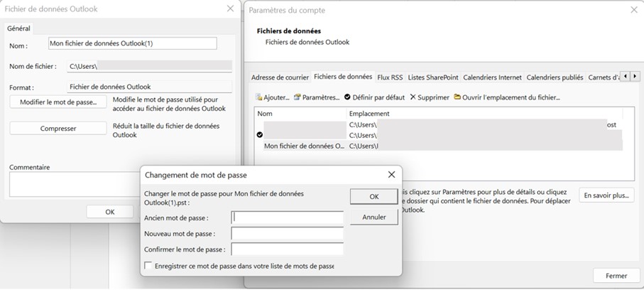
Task: Click the Ajouter toolbar icon
Action: [260, 97]
